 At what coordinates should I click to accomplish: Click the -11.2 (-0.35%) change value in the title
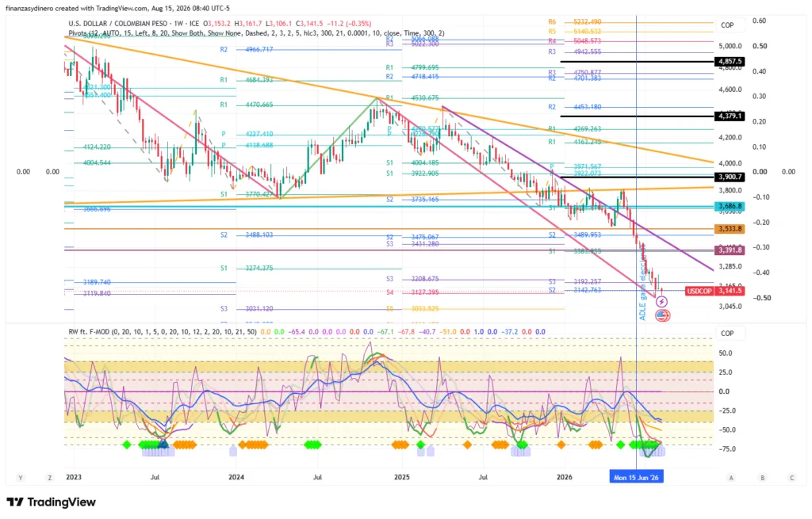point(349,24)
